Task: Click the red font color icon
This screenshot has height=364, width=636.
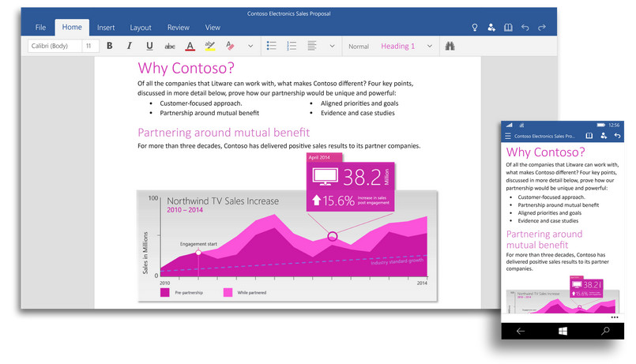Action: click(x=190, y=46)
